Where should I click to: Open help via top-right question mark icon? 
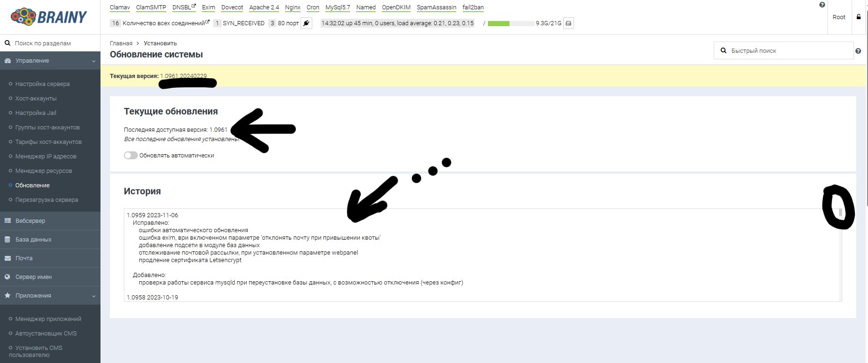822,5
